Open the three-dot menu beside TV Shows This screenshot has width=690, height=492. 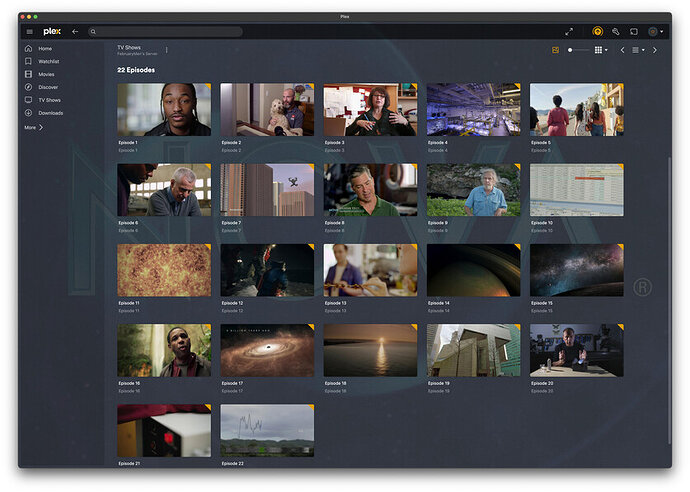pos(166,50)
